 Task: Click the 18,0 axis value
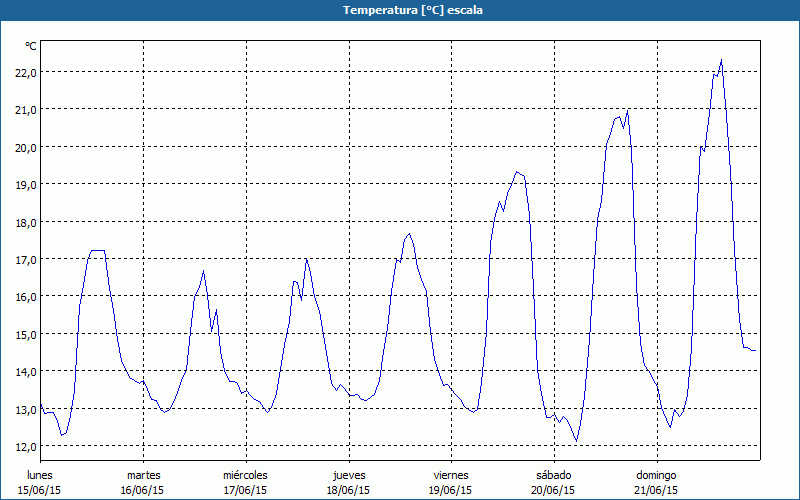pos(26,223)
